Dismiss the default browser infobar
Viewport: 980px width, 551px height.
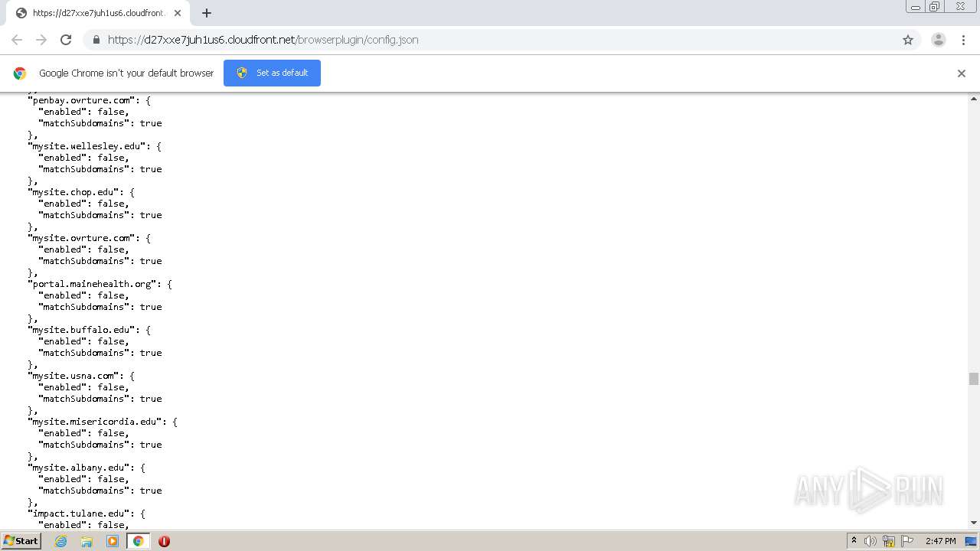962,73
